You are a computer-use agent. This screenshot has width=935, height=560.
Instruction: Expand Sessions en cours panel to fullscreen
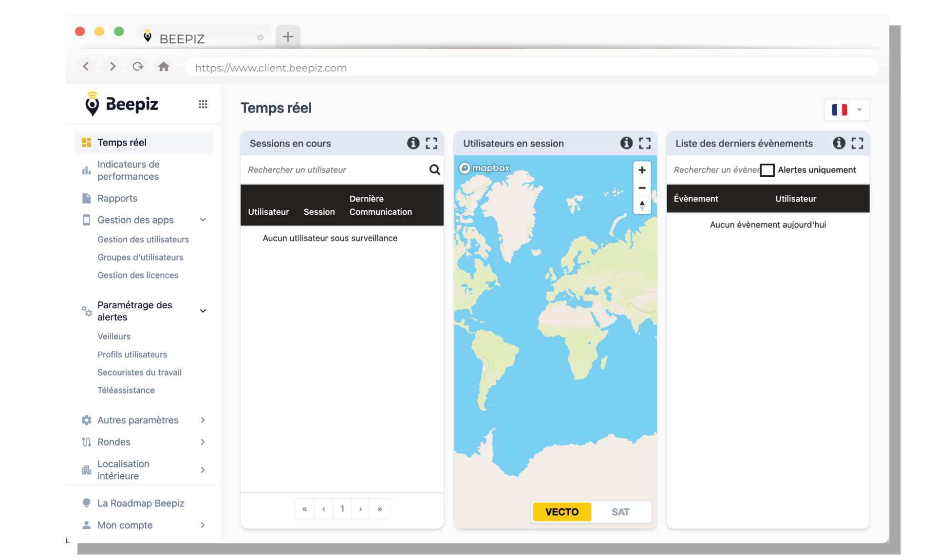[x=431, y=143]
